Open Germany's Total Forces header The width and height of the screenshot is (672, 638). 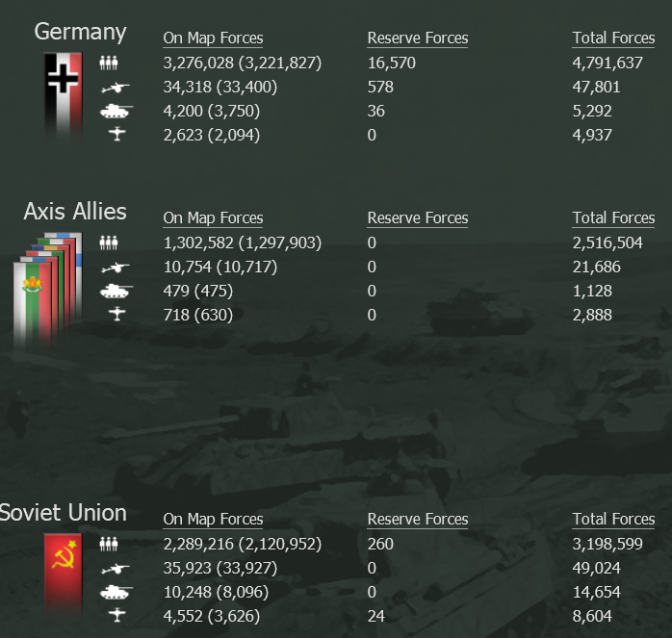613,38
